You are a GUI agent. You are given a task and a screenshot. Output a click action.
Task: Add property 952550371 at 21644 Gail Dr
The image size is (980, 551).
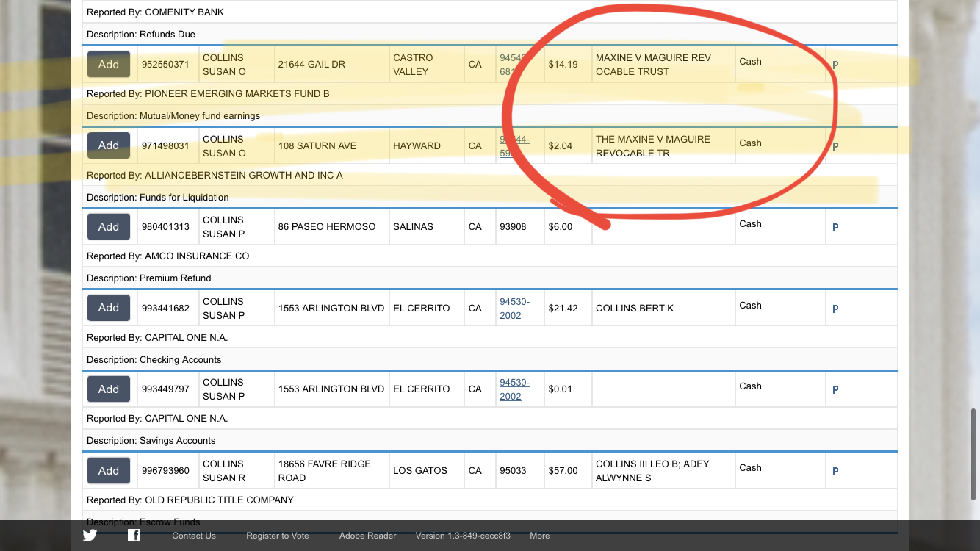[x=109, y=65]
